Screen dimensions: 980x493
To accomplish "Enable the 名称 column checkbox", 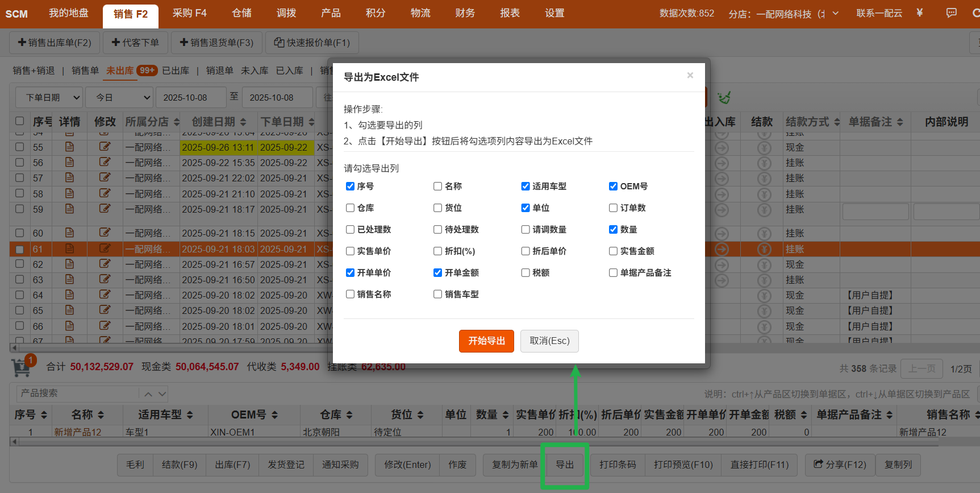I will coord(437,187).
